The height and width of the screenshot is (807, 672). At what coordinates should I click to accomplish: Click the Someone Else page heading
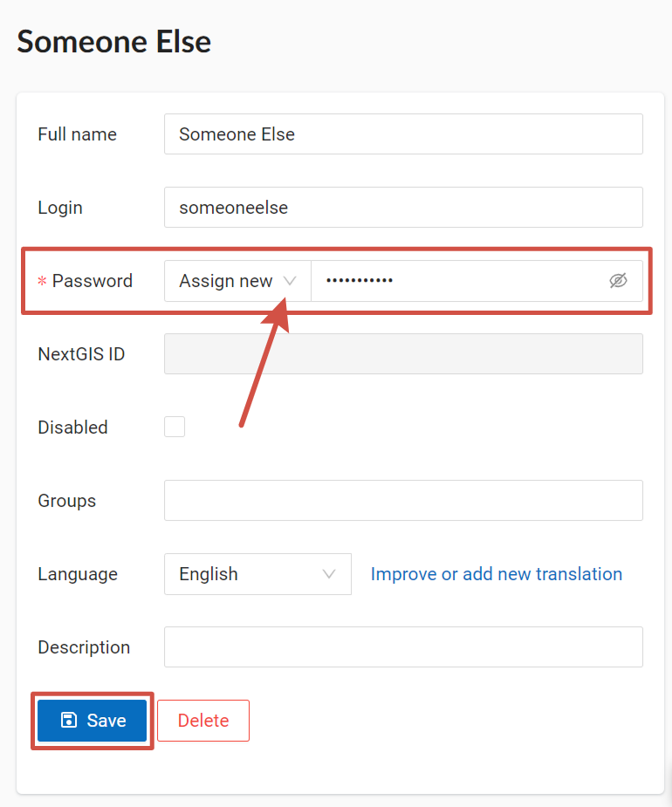[x=113, y=42]
